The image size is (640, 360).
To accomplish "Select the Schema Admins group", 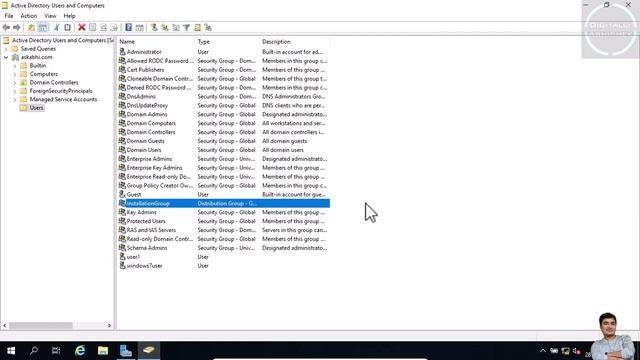I will [x=224, y=248].
